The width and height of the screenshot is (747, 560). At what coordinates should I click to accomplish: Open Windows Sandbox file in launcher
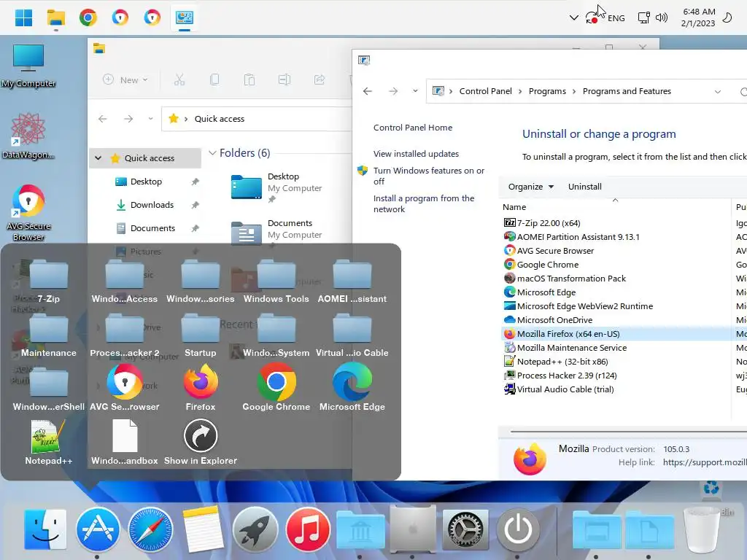(124, 442)
